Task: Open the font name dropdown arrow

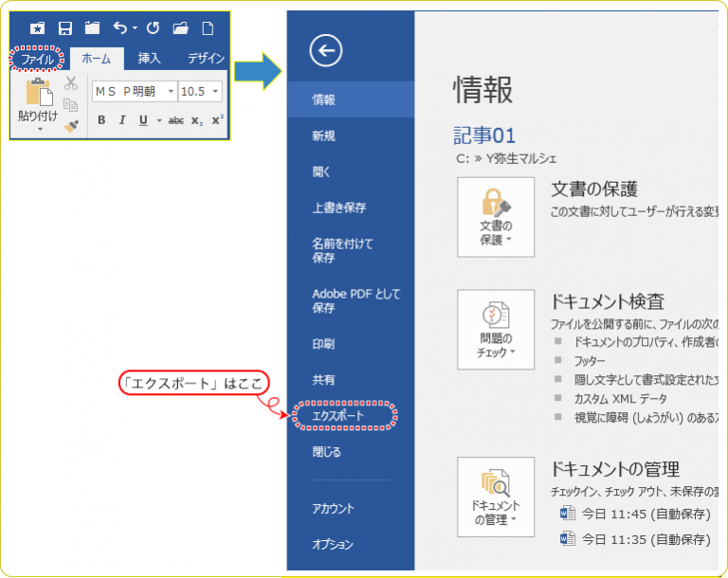Action: (171, 92)
